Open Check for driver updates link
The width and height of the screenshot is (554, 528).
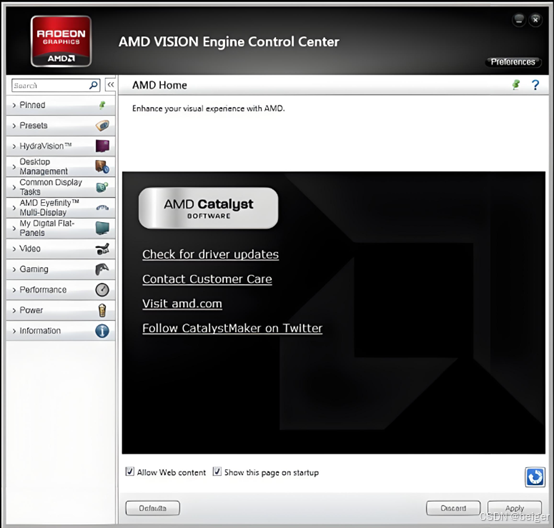(211, 254)
